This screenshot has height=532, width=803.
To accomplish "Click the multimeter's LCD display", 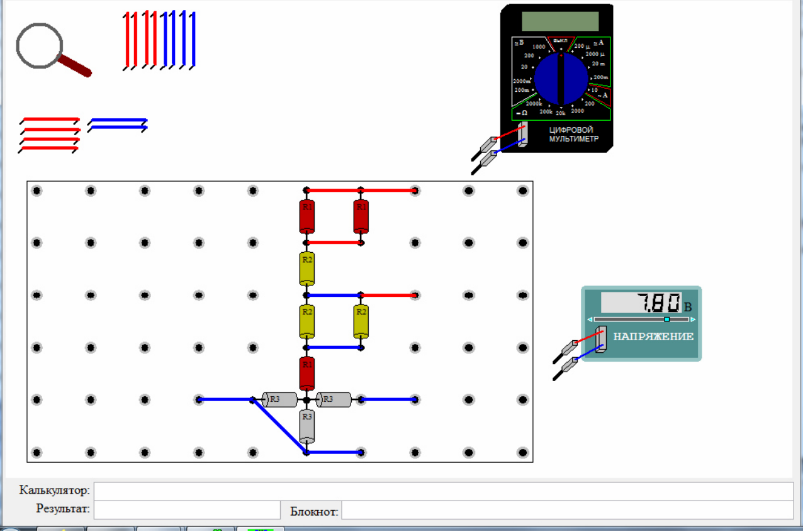I will click(x=560, y=21).
